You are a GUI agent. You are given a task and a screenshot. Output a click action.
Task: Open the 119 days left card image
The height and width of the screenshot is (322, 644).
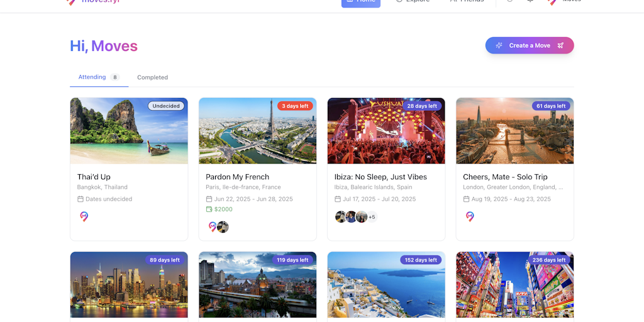point(257,285)
